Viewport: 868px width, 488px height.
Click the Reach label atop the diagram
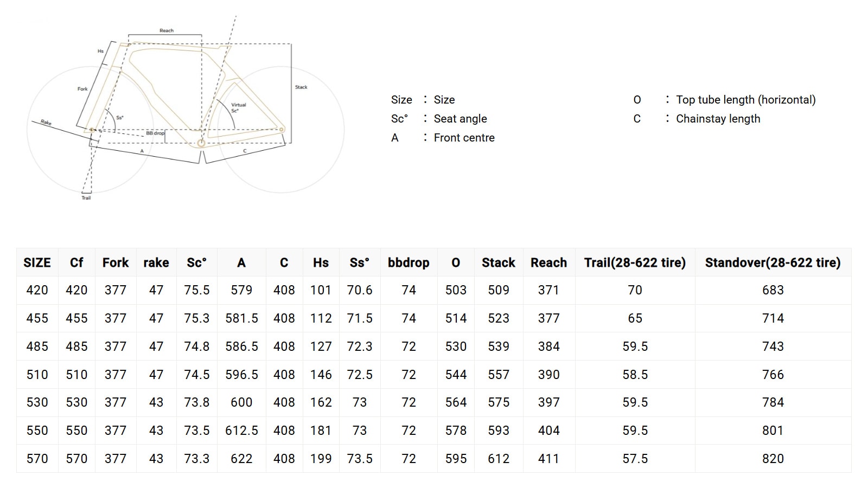(x=167, y=30)
